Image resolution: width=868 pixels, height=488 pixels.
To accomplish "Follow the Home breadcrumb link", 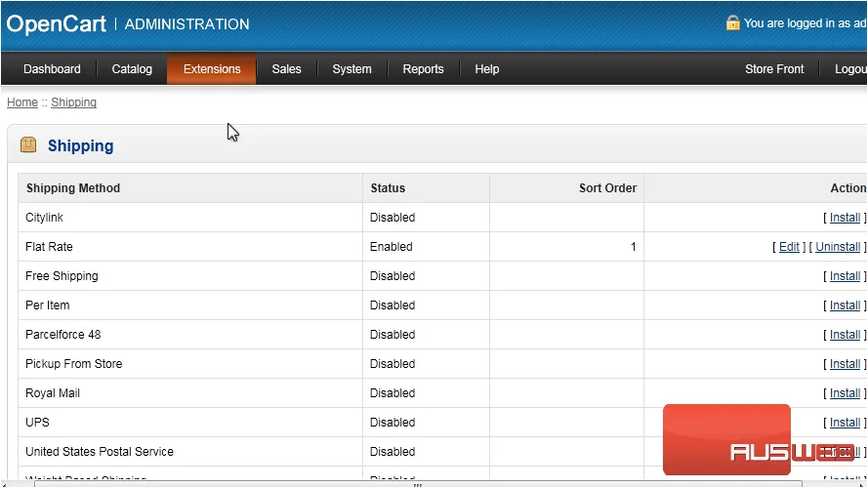I will pyautogui.click(x=22, y=102).
